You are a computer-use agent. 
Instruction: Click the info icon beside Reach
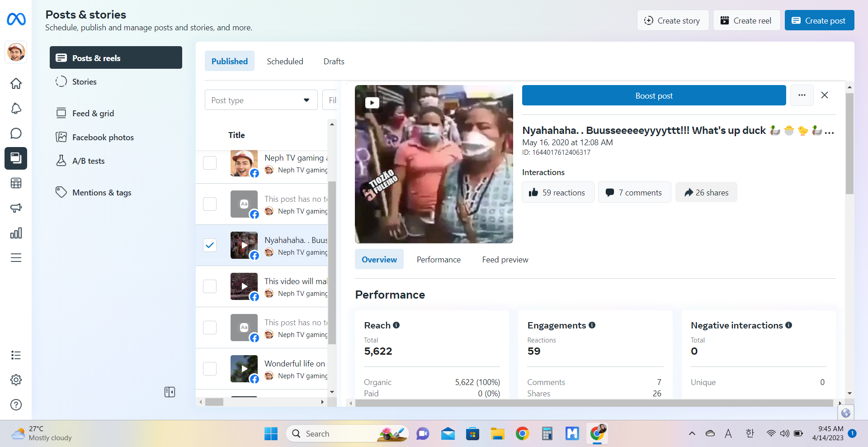point(396,325)
